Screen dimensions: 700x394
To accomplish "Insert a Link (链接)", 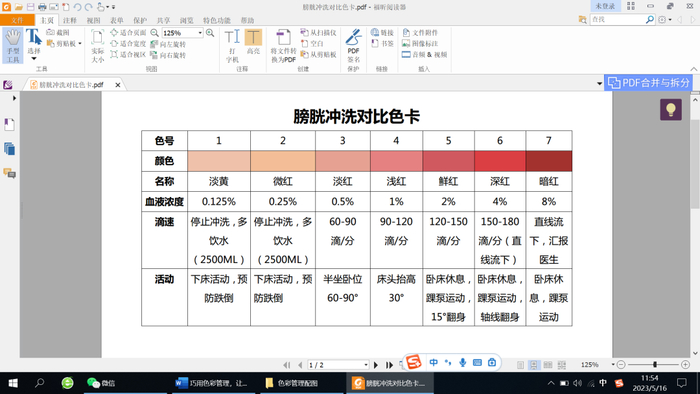I will point(382,33).
